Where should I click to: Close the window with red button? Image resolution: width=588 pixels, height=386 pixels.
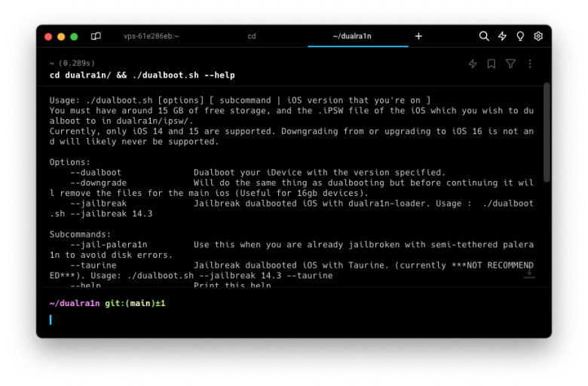[x=48, y=36]
